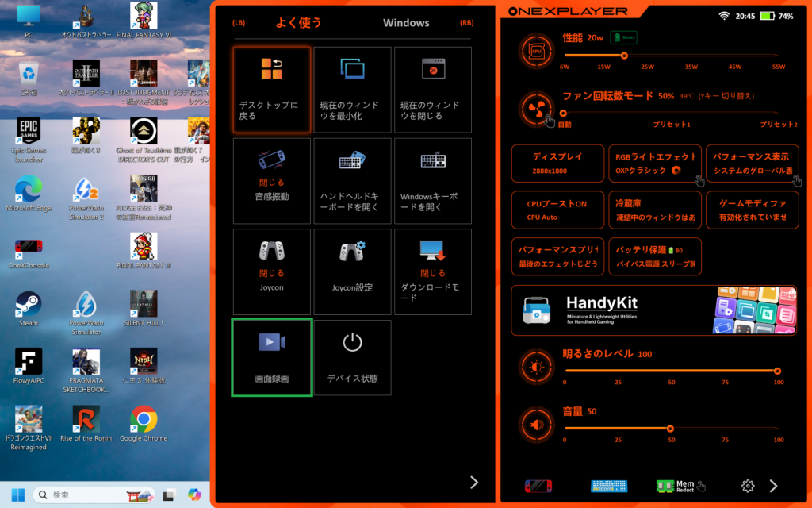The height and width of the screenshot is (508, 812).
Task: Click the バッテリ保護 button
Action: point(654,256)
